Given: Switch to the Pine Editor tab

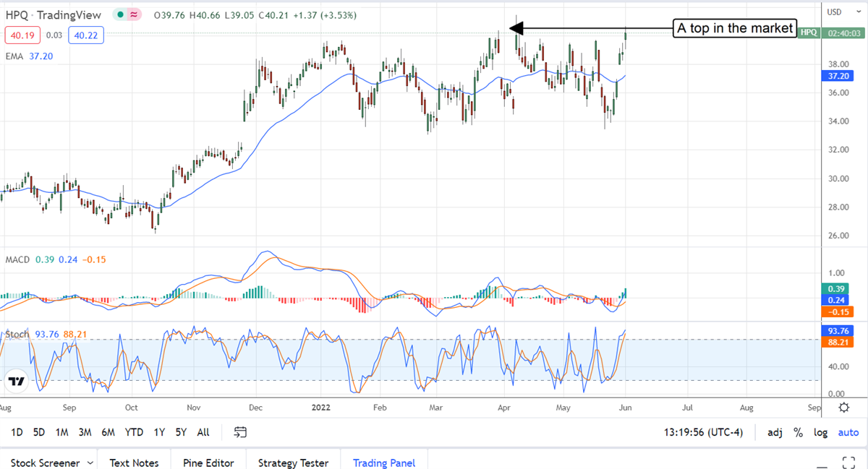Looking at the screenshot, I should click(x=208, y=462).
